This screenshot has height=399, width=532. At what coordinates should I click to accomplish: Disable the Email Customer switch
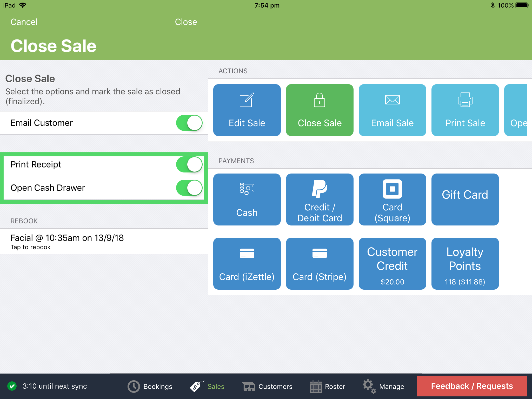(189, 123)
